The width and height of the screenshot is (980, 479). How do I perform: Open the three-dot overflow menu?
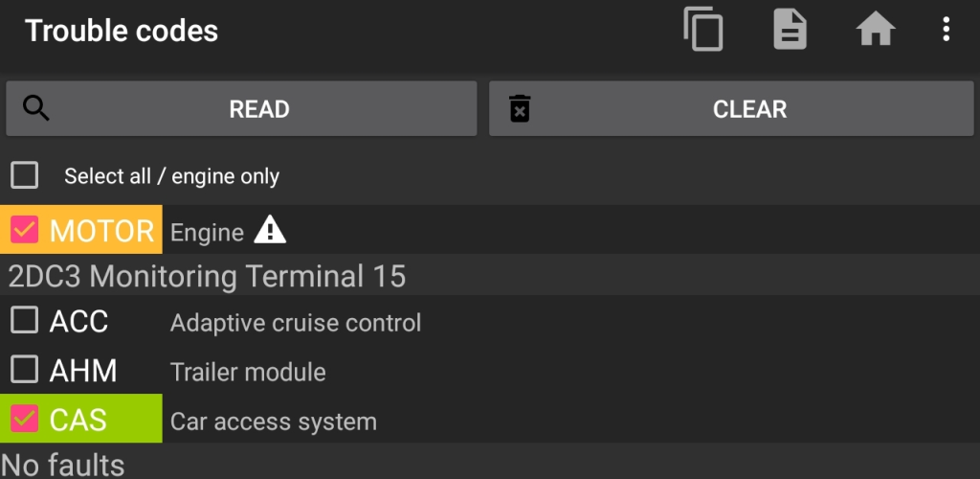tap(947, 30)
